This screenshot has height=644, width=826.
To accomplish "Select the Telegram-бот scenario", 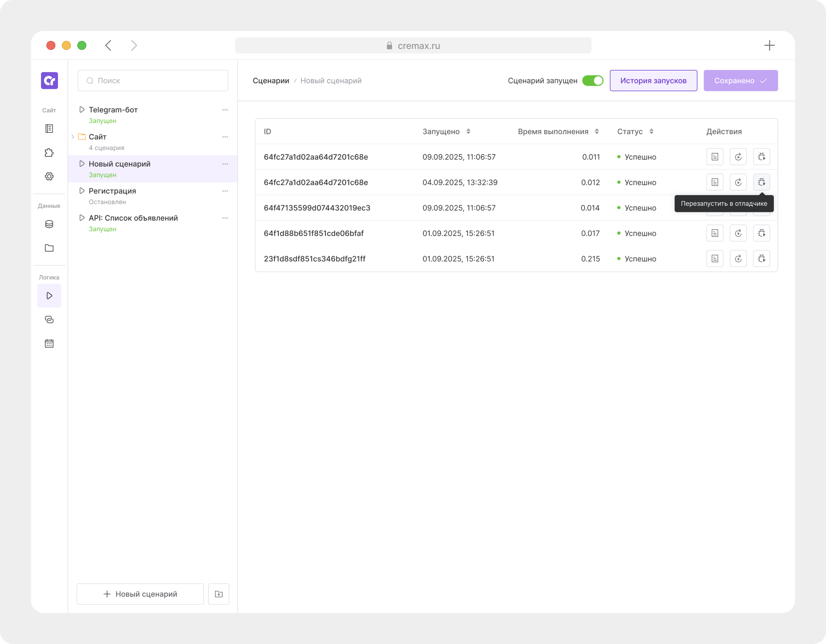I will point(153,115).
